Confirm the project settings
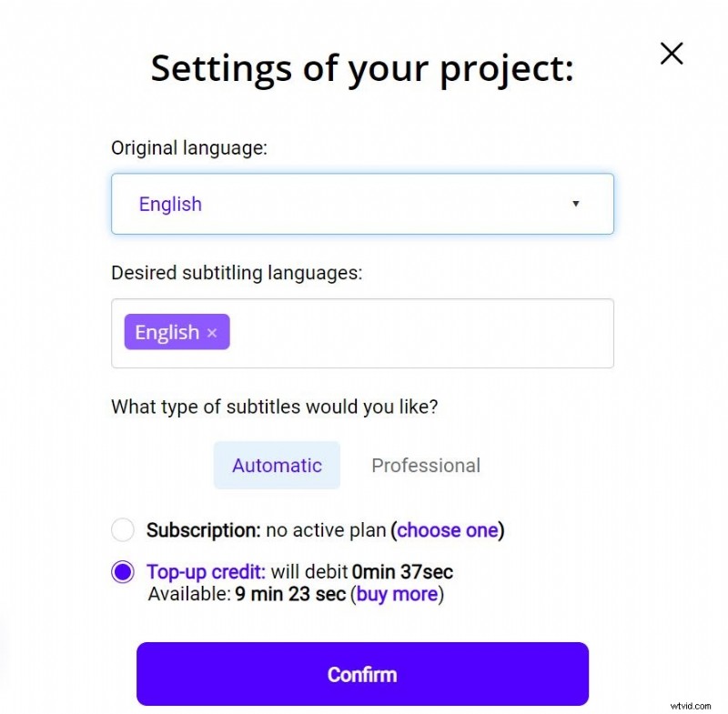The height and width of the screenshot is (714, 728). coord(362,674)
